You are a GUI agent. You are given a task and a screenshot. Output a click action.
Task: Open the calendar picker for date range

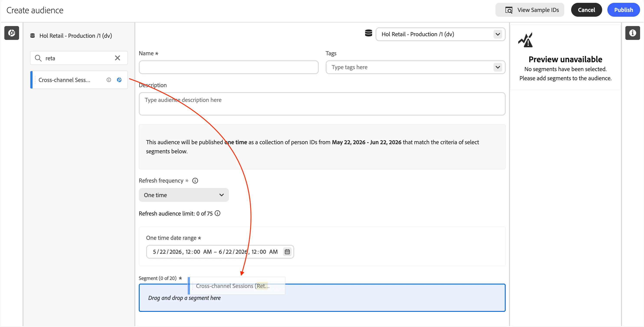pos(287,252)
